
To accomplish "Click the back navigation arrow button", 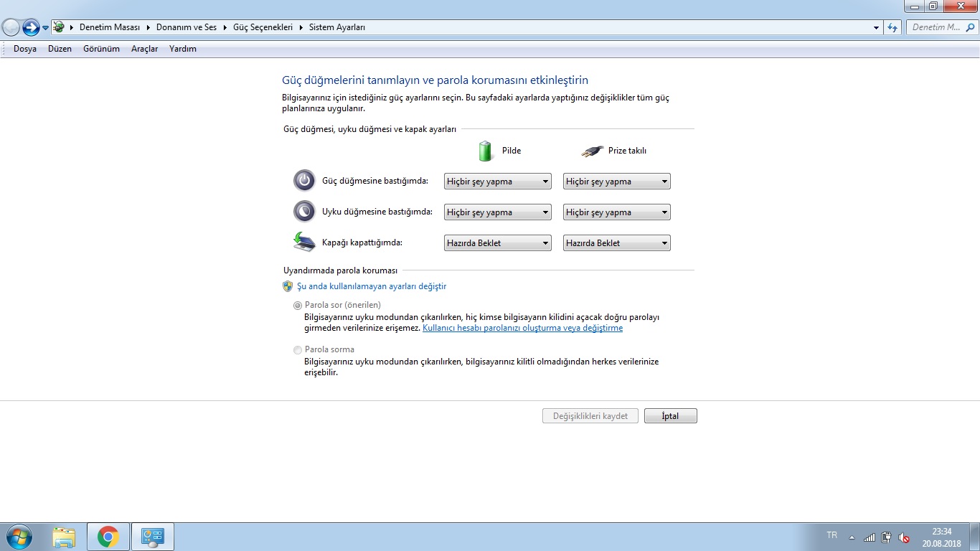I will click(x=11, y=27).
